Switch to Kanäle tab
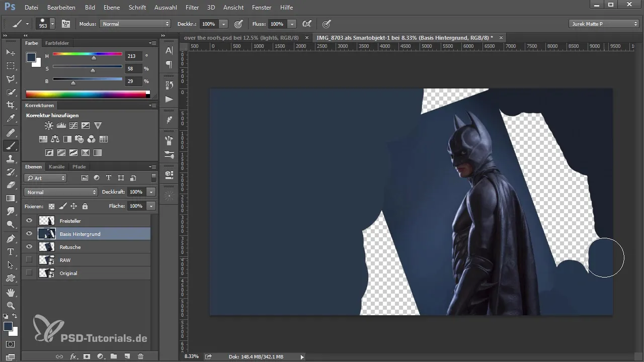 pos(57,166)
